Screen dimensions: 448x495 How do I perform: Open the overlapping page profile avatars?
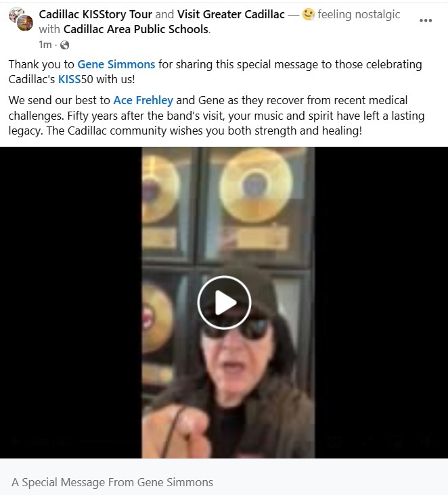click(x=21, y=19)
